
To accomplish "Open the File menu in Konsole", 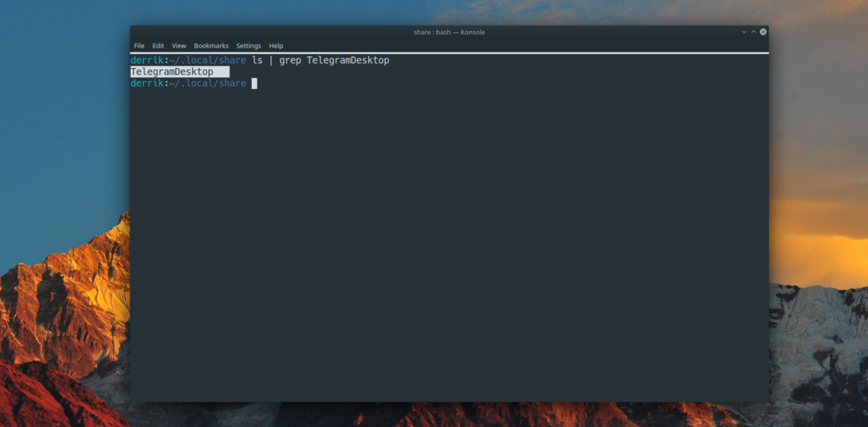I will tap(139, 46).
